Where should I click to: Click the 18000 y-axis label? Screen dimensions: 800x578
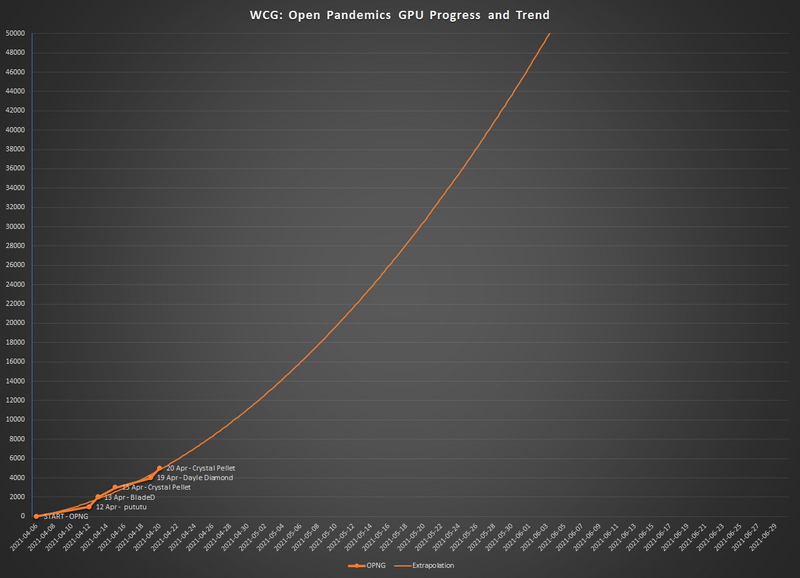(15, 342)
